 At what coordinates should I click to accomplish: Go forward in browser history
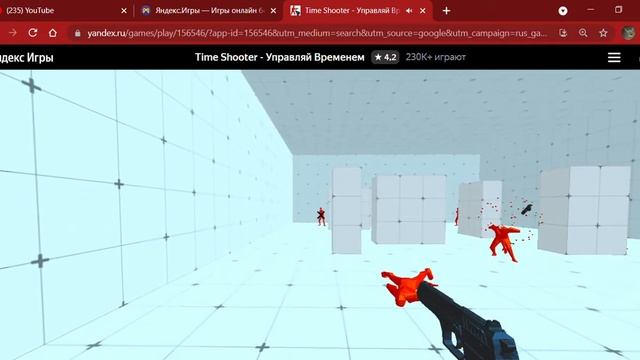click(13, 33)
